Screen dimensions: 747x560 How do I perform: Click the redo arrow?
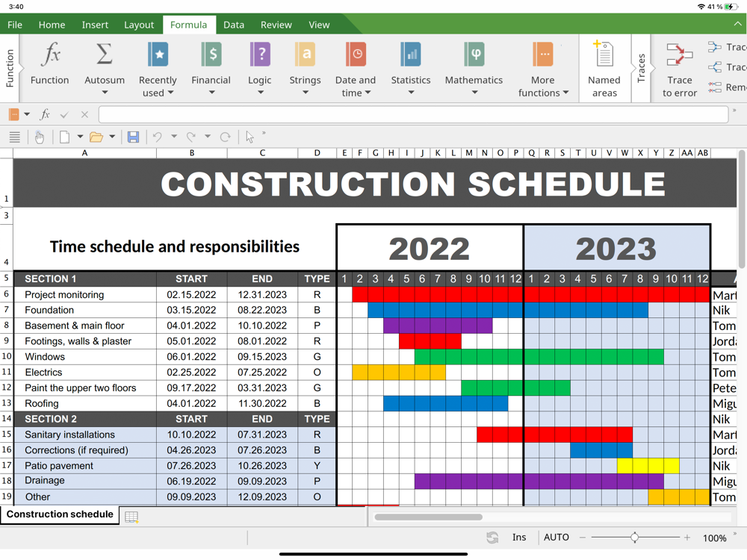coord(191,137)
